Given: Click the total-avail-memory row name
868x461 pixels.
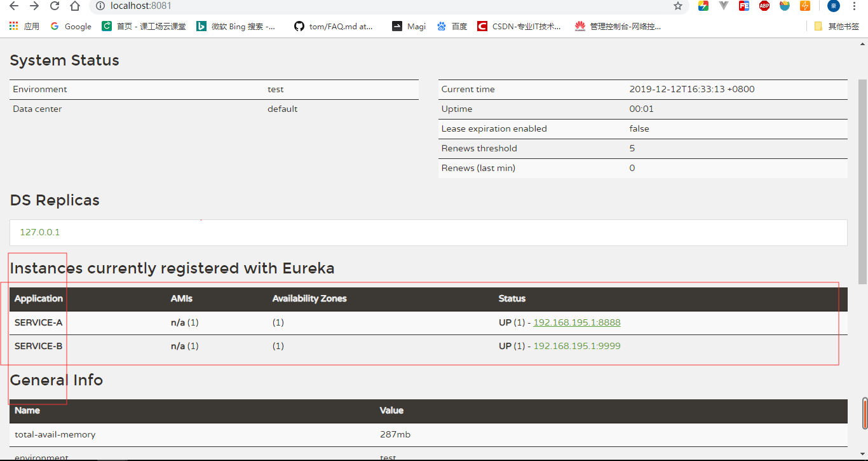Looking at the screenshot, I should coord(55,435).
